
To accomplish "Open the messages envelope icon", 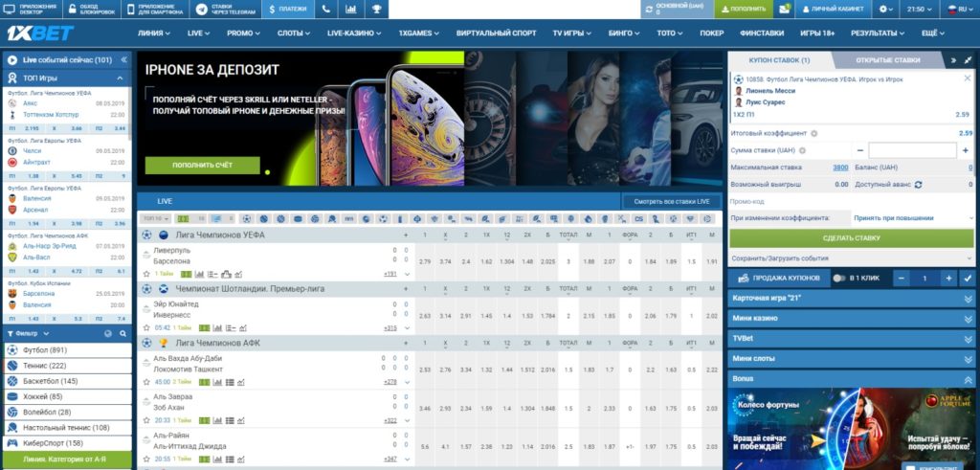I will pos(784,10).
